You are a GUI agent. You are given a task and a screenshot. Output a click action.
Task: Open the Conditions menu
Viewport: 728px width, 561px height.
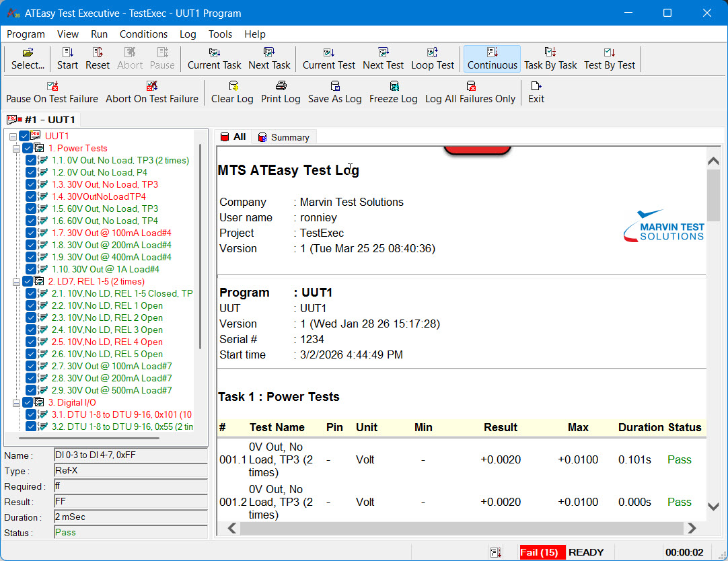pos(143,34)
